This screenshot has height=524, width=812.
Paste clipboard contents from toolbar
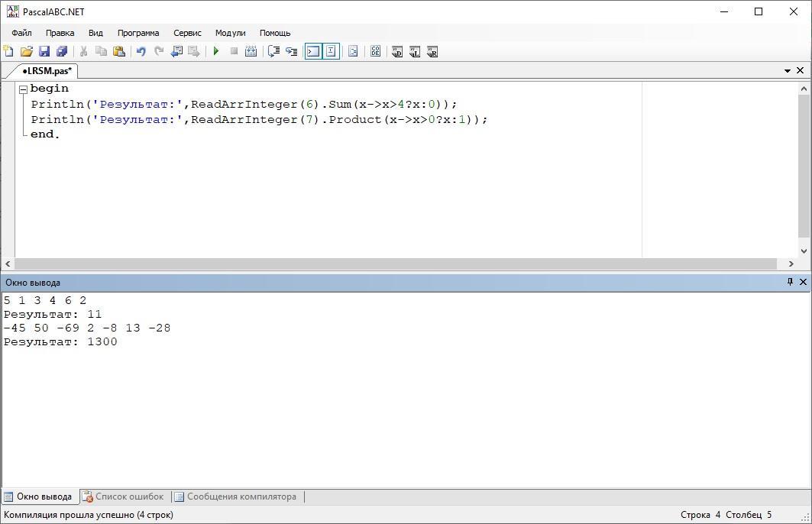click(119, 51)
